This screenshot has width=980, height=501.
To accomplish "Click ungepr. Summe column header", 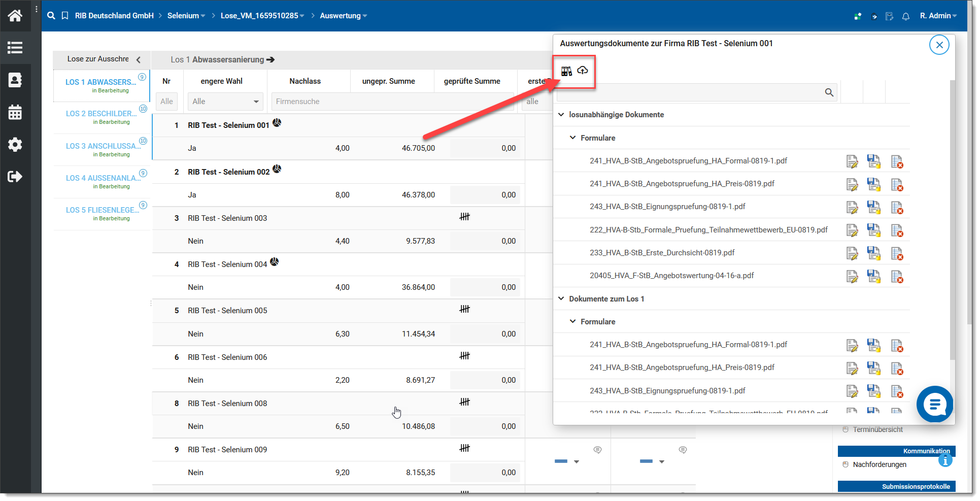I will (389, 81).
